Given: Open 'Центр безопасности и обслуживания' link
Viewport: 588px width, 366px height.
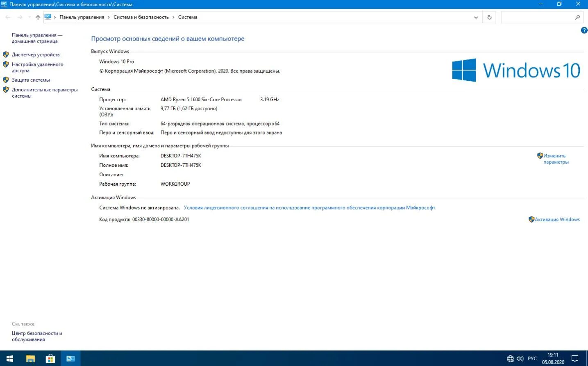Looking at the screenshot, I should [37, 336].
